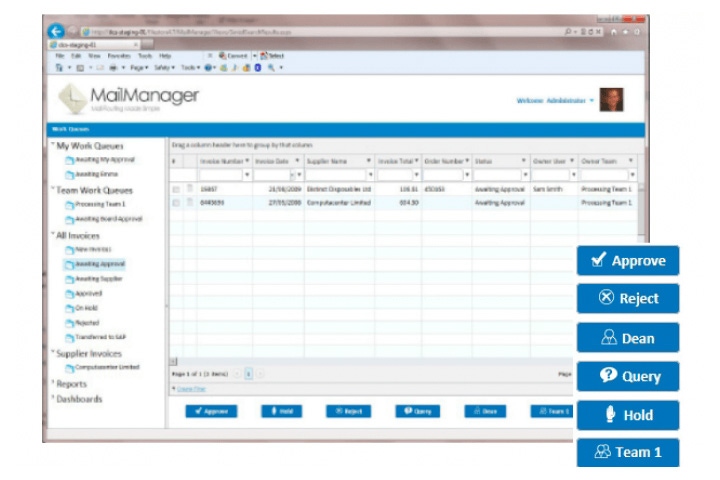This screenshot has width=720, height=480.
Task: Click the home icon in browser top-right
Action: 614,32
